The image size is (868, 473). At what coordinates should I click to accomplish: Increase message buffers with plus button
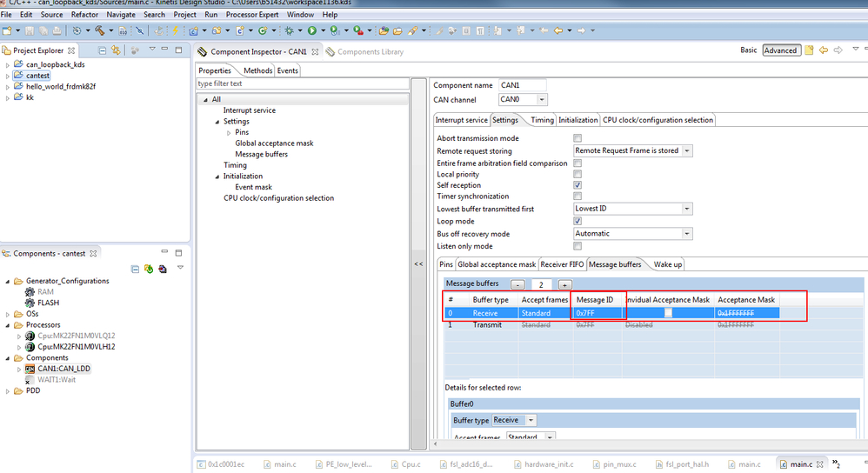click(x=564, y=284)
